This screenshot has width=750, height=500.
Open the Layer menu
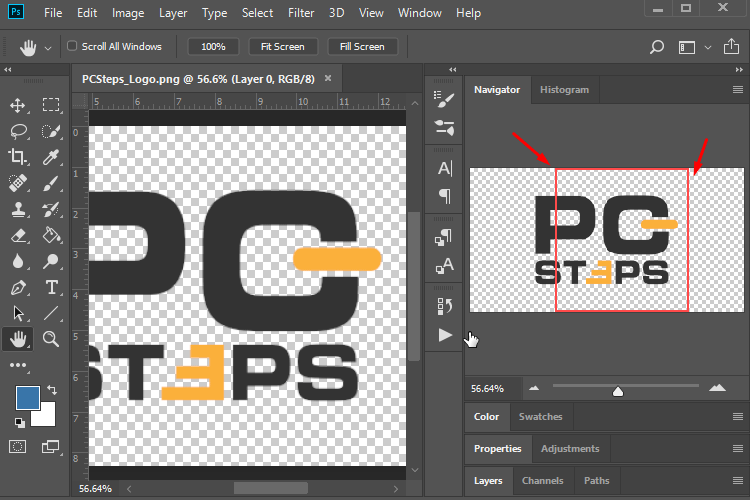click(x=173, y=13)
